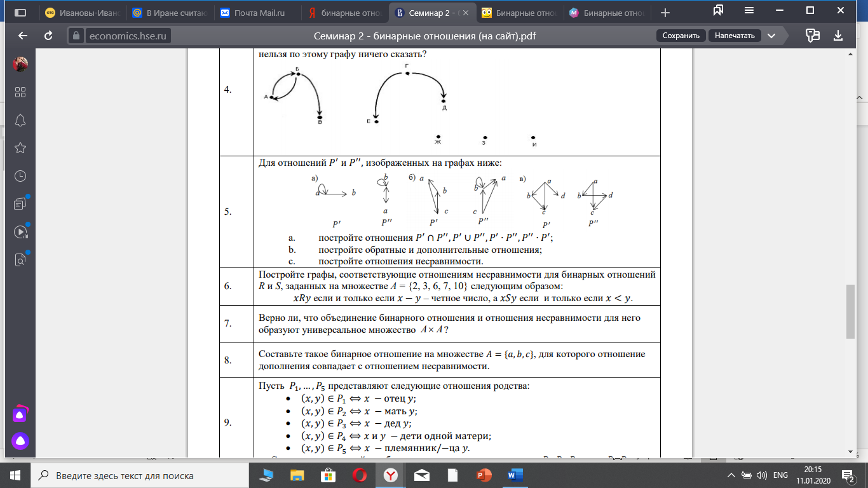Switch to PowerPoint on the taskbar
Image resolution: width=868 pixels, height=488 pixels.
point(484,475)
